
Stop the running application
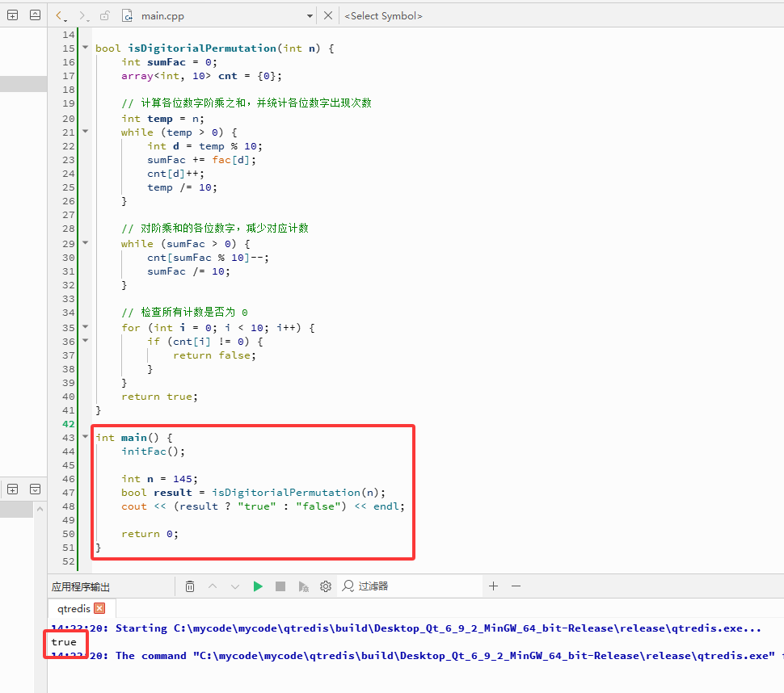(280, 586)
